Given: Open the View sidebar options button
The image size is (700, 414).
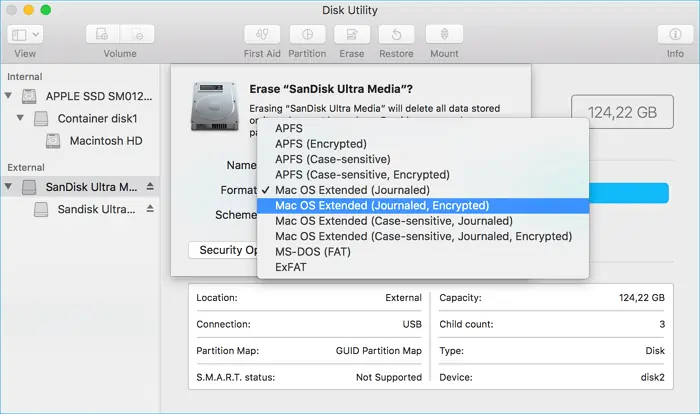Looking at the screenshot, I should (x=25, y=34).
